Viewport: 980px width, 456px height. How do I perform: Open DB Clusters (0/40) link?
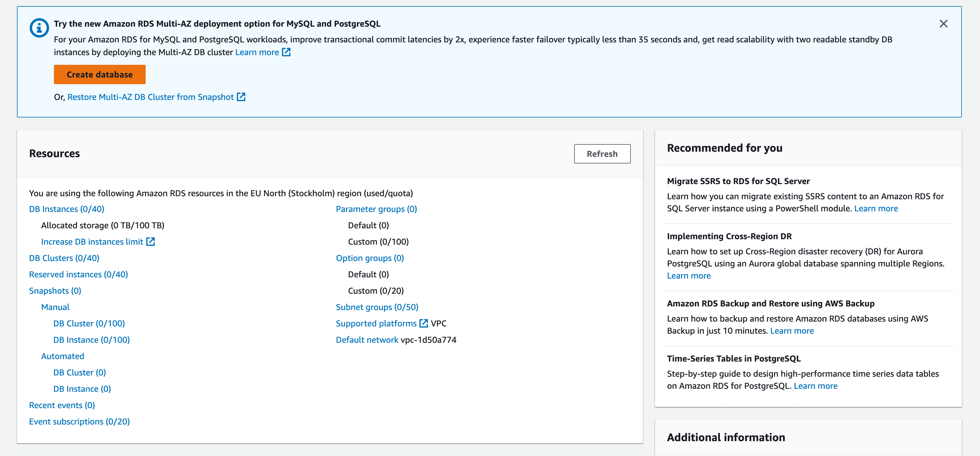coord(64,258)
